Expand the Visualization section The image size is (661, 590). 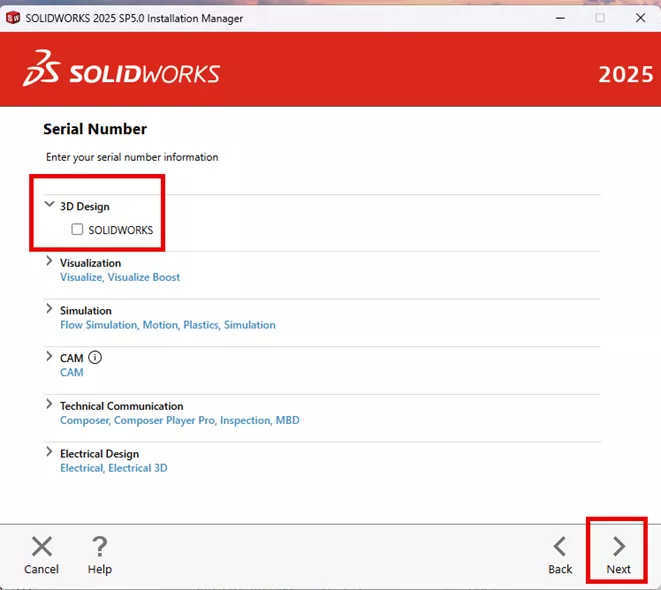[49, 261]
